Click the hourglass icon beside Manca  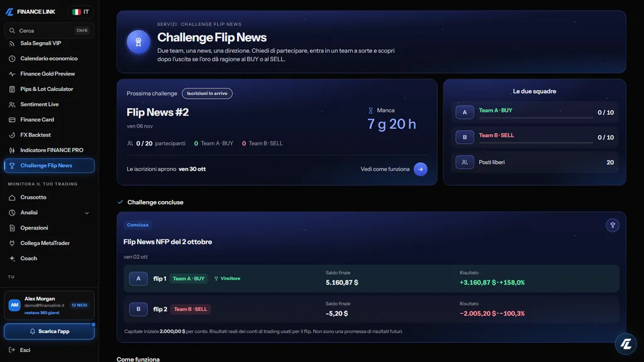(x=370, y=111)
